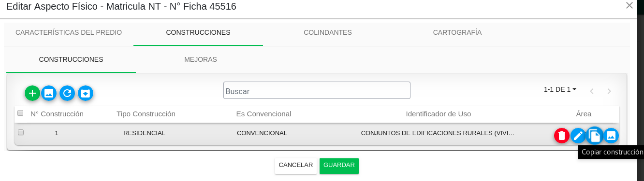
Task: Focus the Buscar search field
Action: click(317, 90)
